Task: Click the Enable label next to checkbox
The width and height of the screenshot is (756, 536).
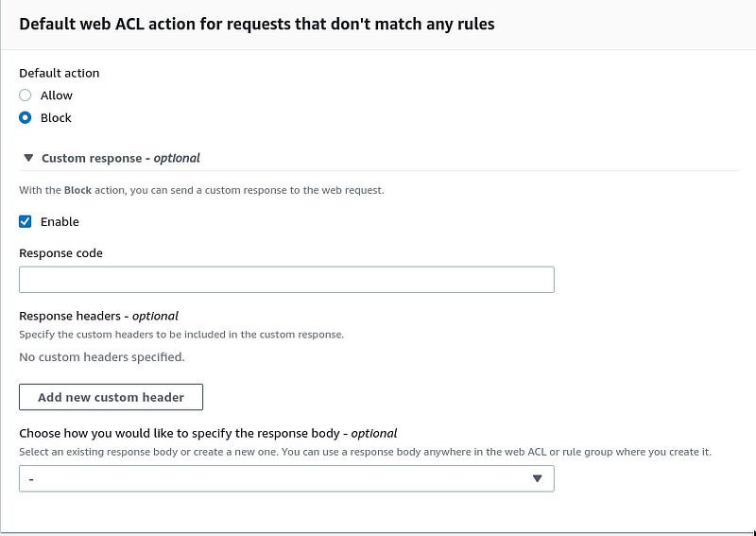Action: 60,222
